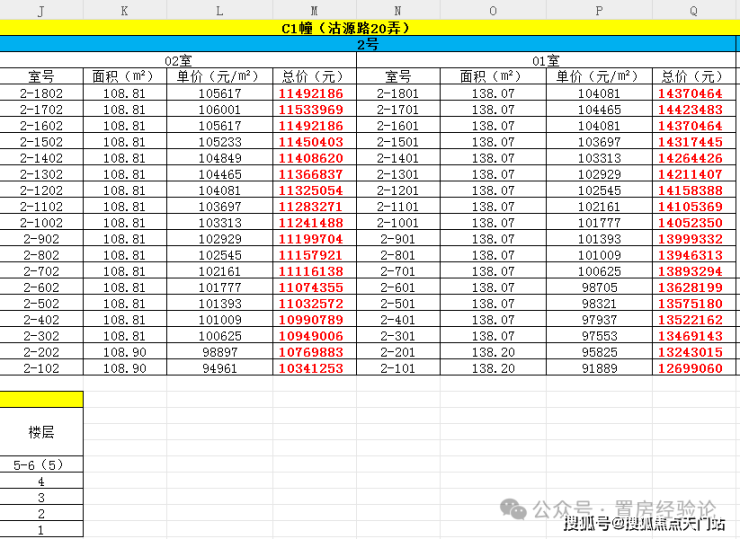Click room number cell 2-702
The width and height of the screenshot is (740, 539).
click(42, 271)
